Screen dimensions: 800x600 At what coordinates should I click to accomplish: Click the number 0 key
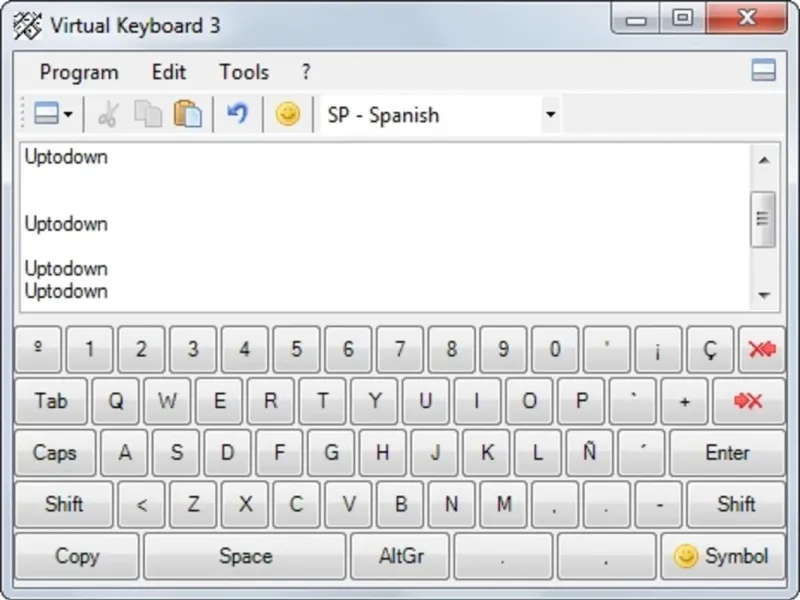tap(555, 349)
